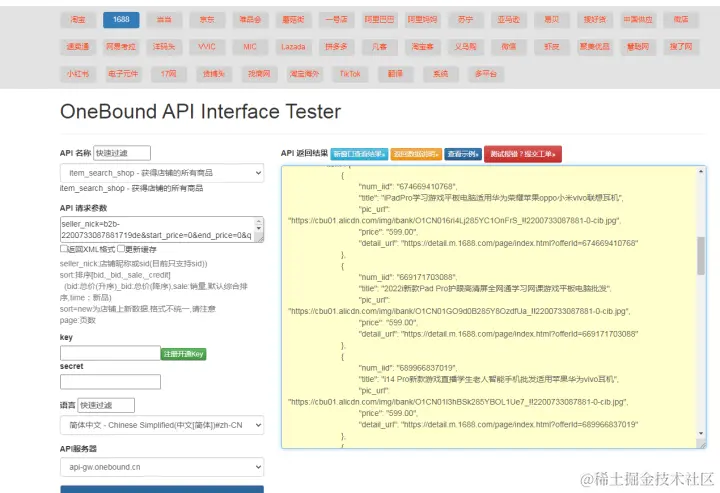720x493 pixels.
Task: Select the 洋码头 platform tab
Action: point(164,47)
